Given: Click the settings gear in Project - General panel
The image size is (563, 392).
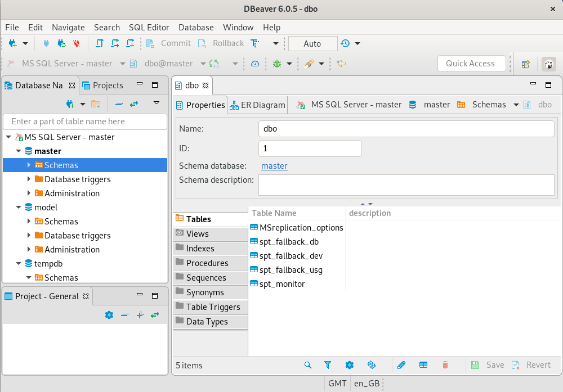Looking at the screenshot, I should pyautogui.click(x=109, y=315).
